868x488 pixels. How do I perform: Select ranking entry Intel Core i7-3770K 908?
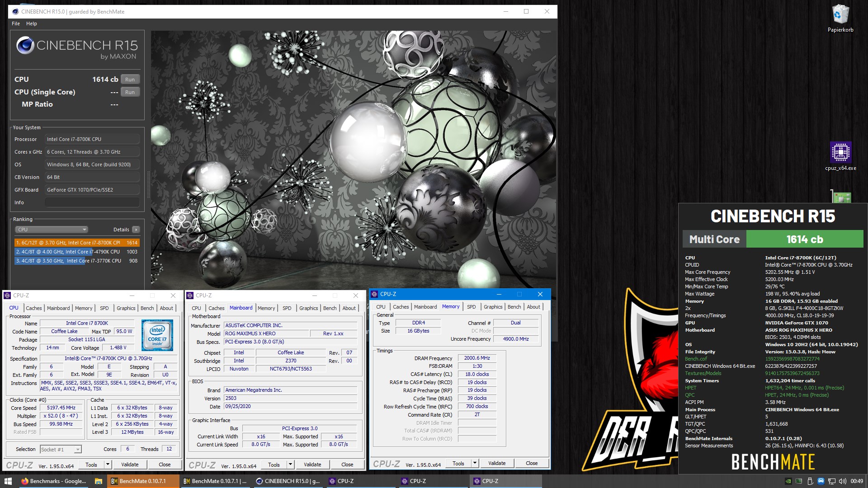point(77,261)
